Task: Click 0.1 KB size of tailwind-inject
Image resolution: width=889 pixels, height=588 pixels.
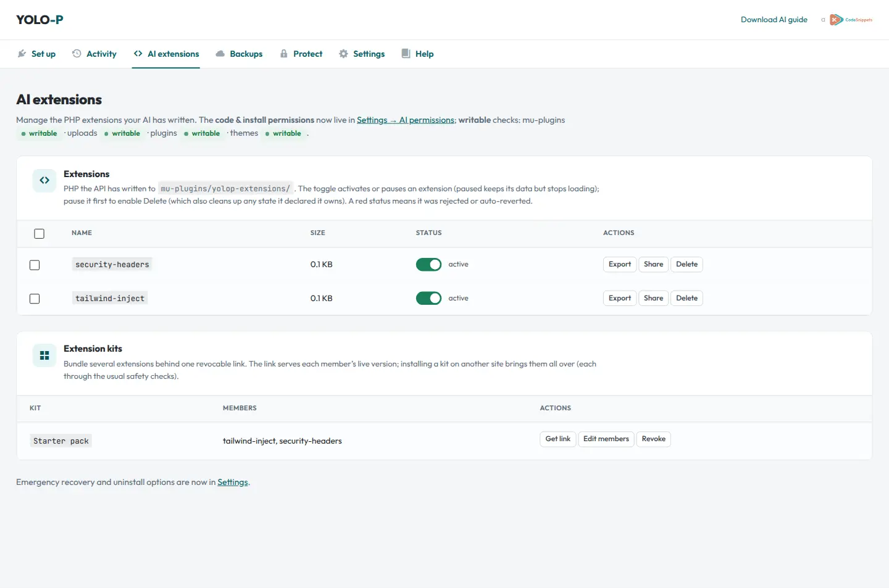Action: 321,299
